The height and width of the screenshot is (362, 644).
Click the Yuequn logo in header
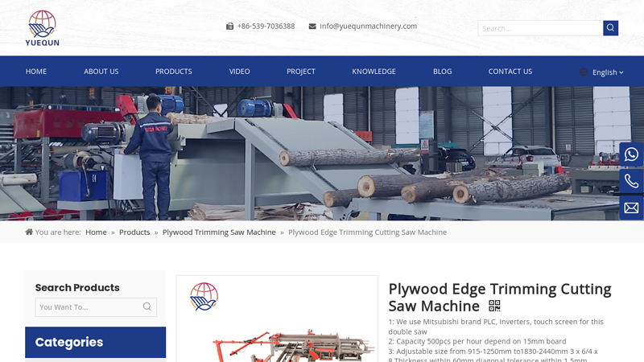(43, 28)
